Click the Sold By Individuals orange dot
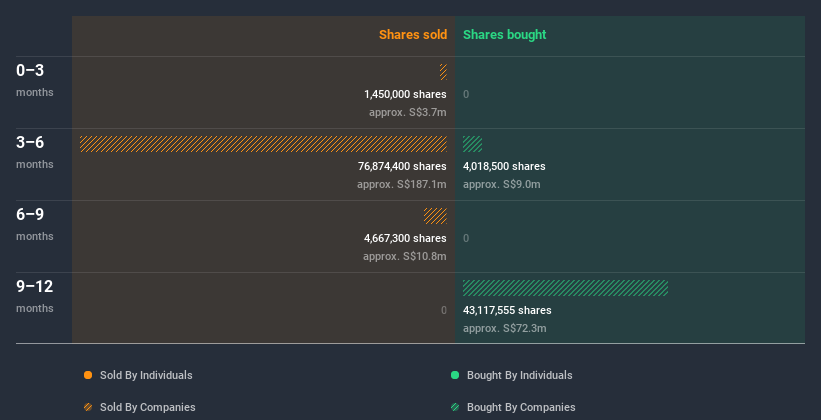Viewport: 821px width, 420px height. (x=88, y=375)
